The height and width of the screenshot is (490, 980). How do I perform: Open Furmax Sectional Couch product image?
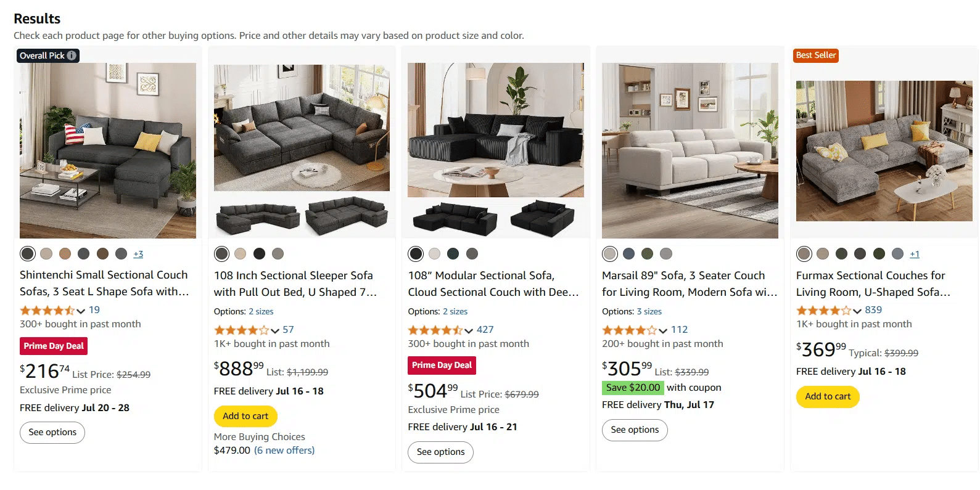click(x=884, y=151)
